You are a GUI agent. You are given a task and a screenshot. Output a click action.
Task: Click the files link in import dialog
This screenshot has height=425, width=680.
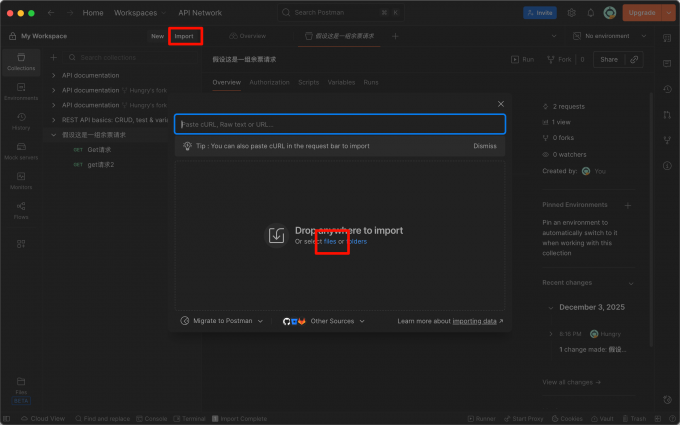point(330,242)
